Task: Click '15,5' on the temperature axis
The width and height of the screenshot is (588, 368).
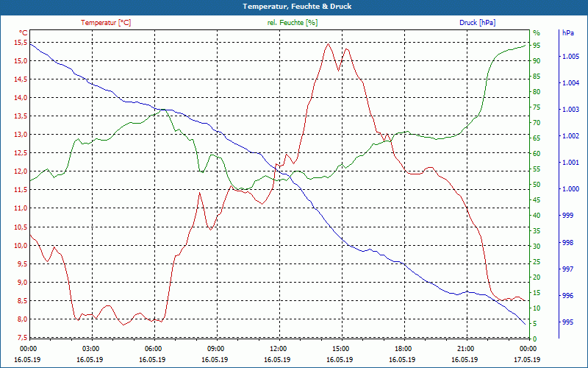Action: [21, 43]
